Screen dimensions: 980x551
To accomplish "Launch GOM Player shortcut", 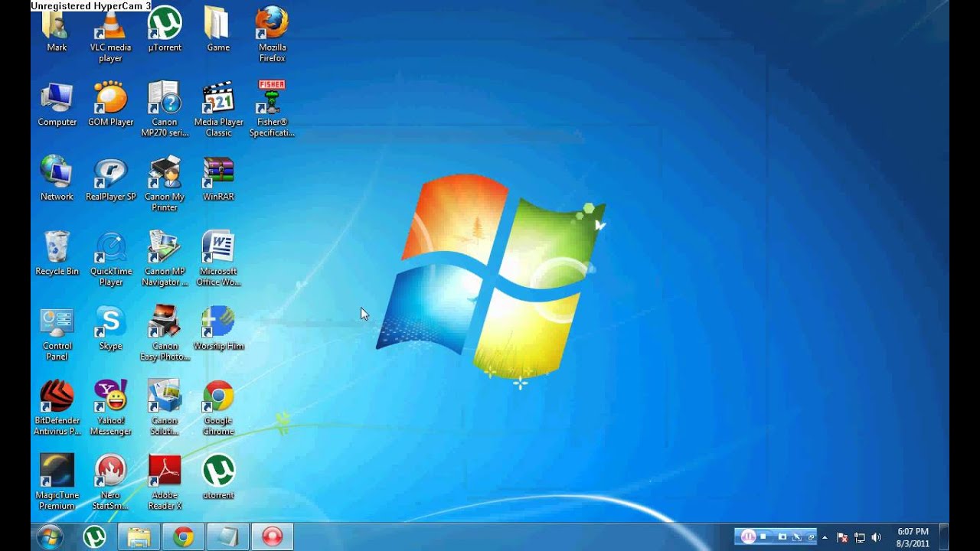I will pos(111,104).
